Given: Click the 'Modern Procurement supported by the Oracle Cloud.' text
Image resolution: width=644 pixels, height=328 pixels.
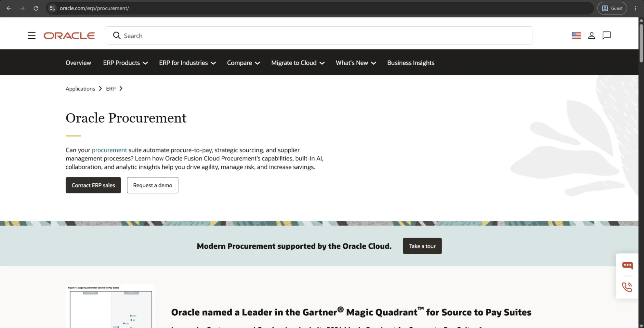Looking at the screenshot, I should [x=294, y=246].
